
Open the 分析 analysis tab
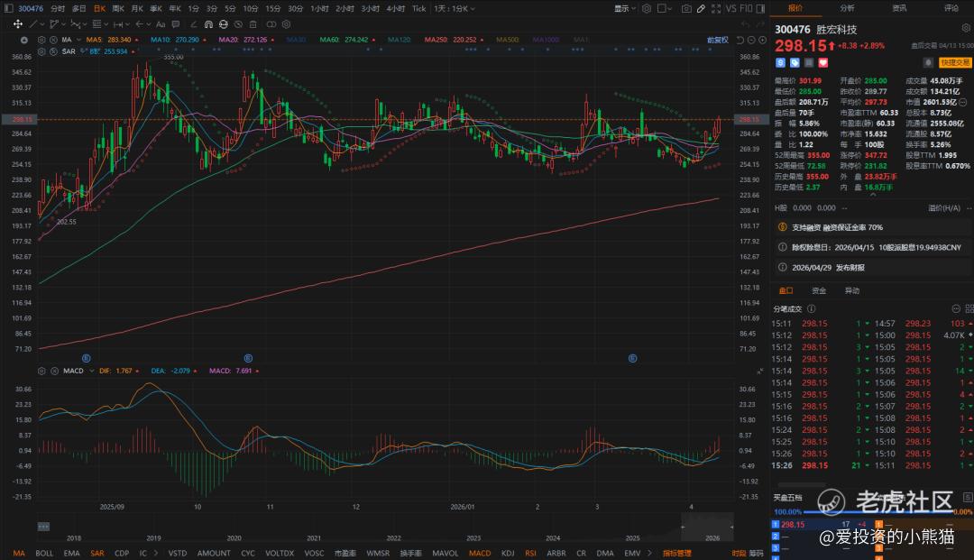point(847,8)
